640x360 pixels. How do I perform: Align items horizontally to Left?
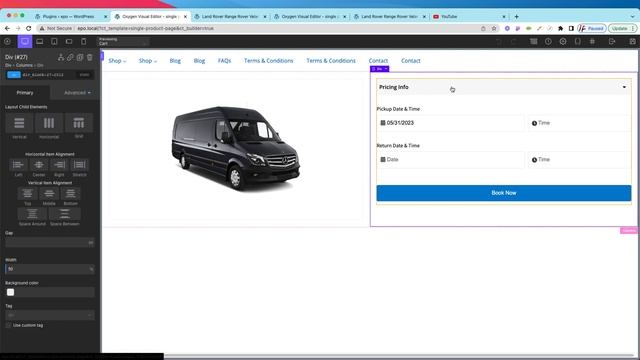[x=18, y=165]
